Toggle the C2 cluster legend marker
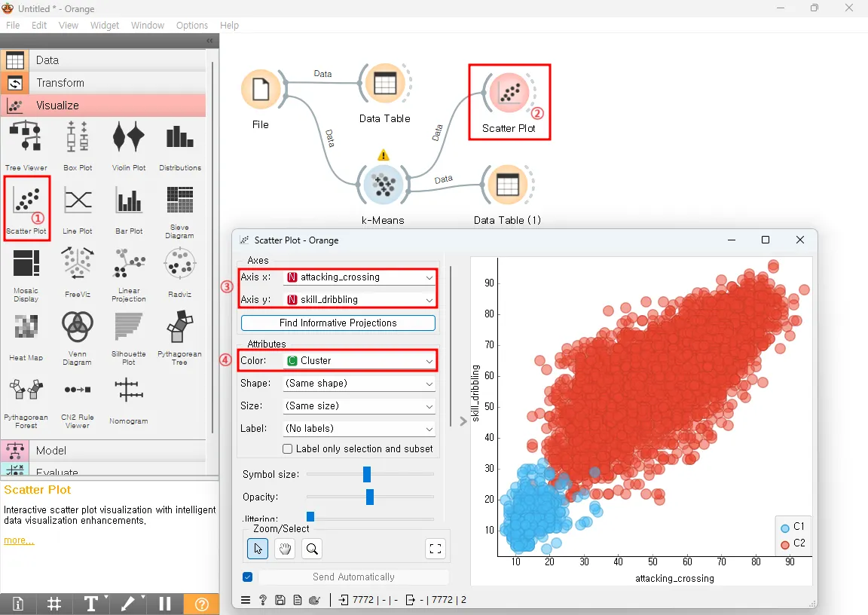The image size is (868, 615). tap(785, 544)
